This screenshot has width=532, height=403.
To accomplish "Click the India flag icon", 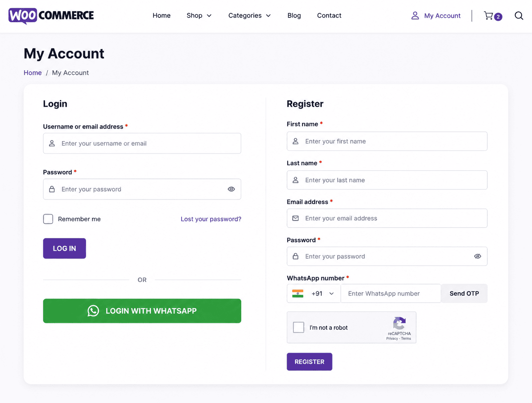I will 298,294.
